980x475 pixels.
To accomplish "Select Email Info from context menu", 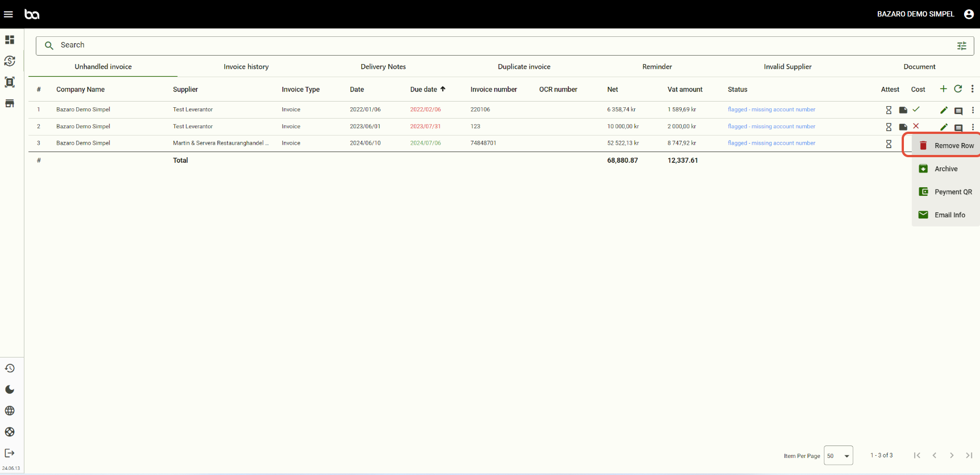I will tap(946, 215).
